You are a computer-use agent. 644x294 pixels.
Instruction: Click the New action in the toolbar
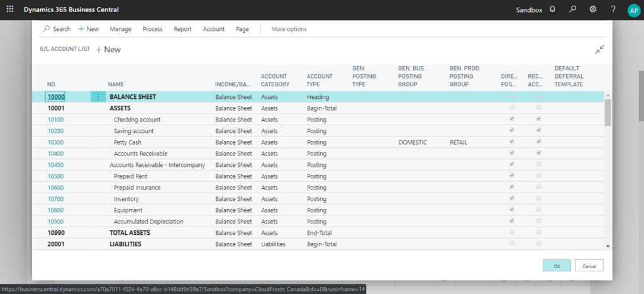(x=88, y=29)
